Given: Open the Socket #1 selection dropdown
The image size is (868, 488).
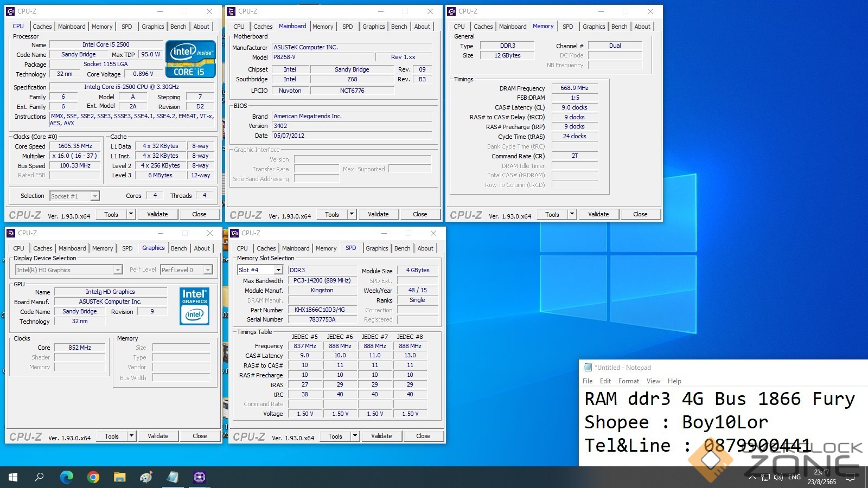Looking at the screenshot, I should pos(95,196).
